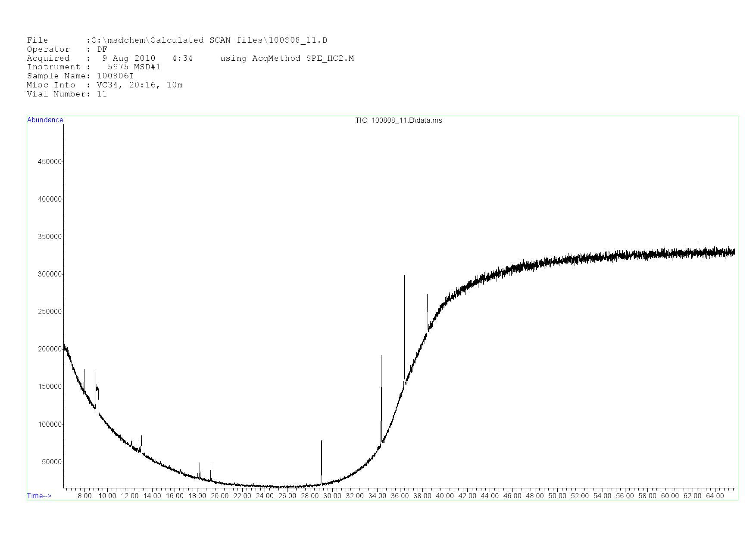
Task: Click the Time--> axis label
Action: (x=39, y=496)
